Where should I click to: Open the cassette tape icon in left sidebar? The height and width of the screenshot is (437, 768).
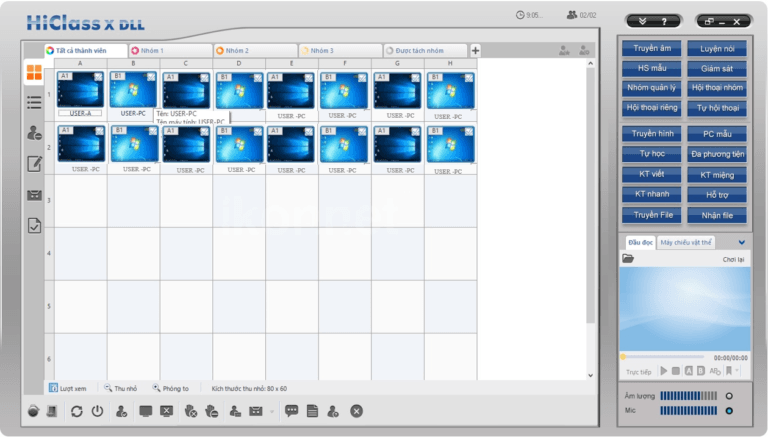pos(34,195)
